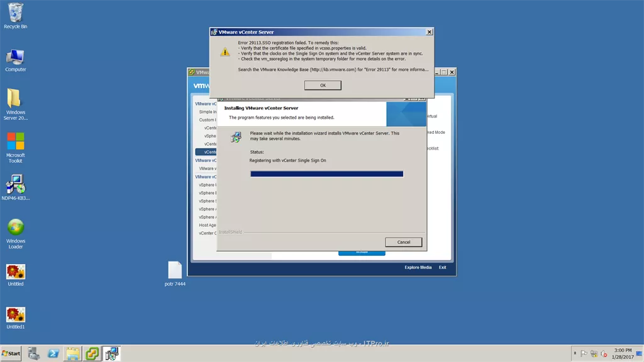Select the Untitled image desktop icon
644x362 pixels.
[16, 275]
